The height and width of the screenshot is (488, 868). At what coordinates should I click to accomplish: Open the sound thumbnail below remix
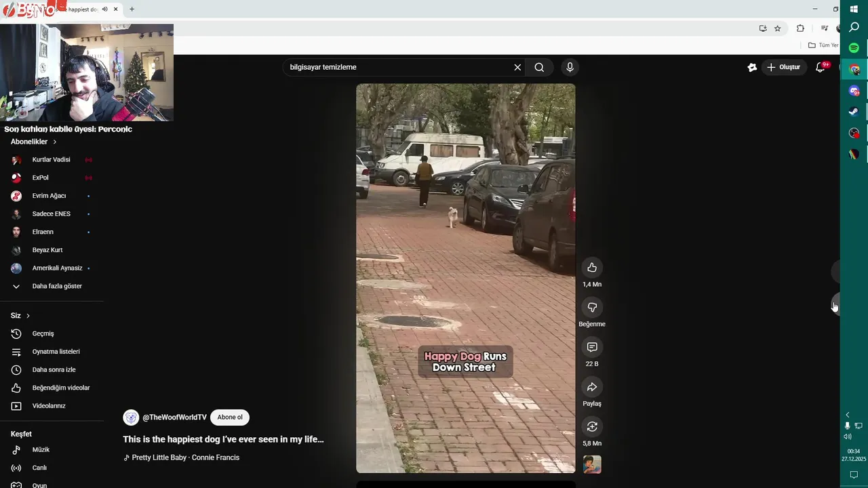[x=592, y=464]
